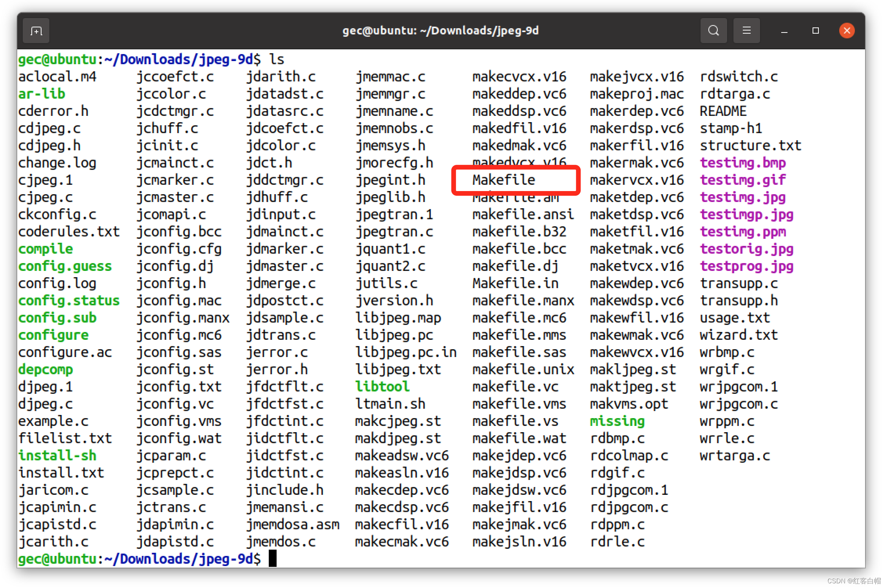Click the jpegtran.c file name
Screen dimensions: 887x588
coord(394,232)
